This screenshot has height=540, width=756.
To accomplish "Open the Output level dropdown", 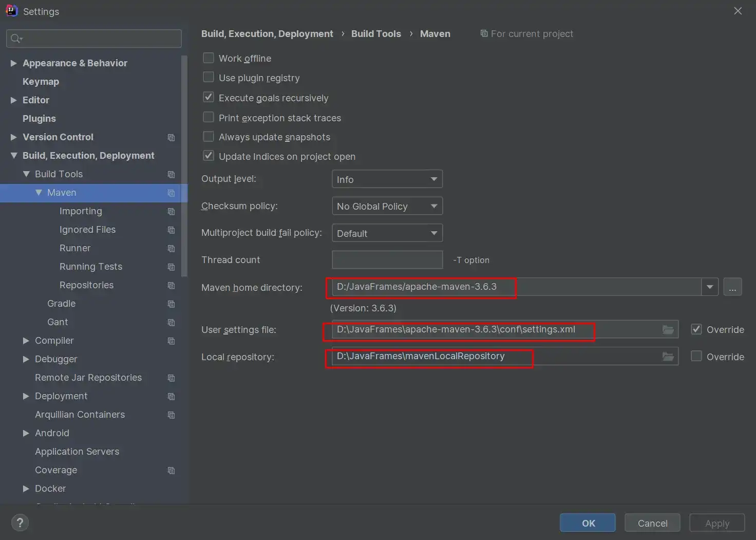I will coord(387,179).
